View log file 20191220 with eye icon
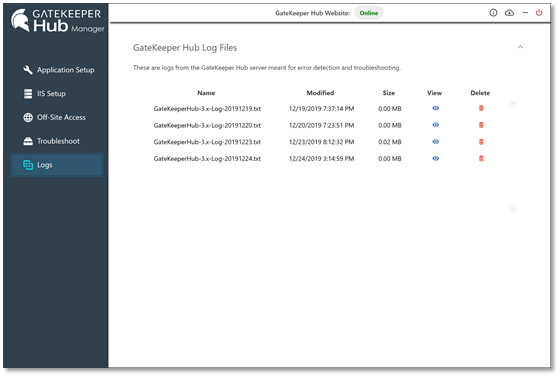 point(435,125)
